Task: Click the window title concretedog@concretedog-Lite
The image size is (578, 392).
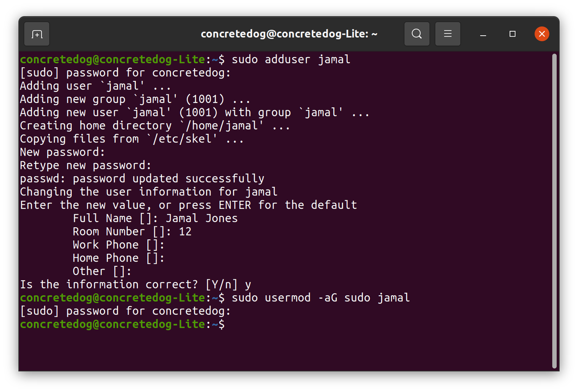Action: 289,34
